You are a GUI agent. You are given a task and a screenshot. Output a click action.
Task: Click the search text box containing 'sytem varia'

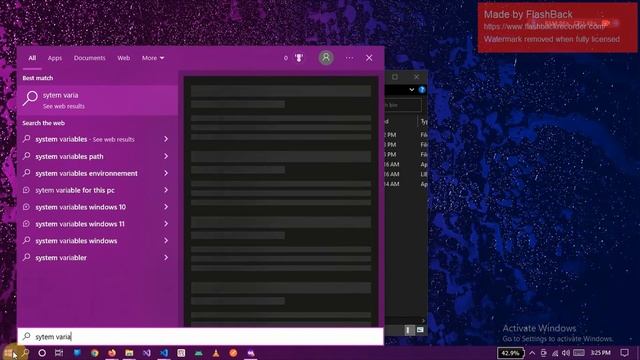(200, 336)
